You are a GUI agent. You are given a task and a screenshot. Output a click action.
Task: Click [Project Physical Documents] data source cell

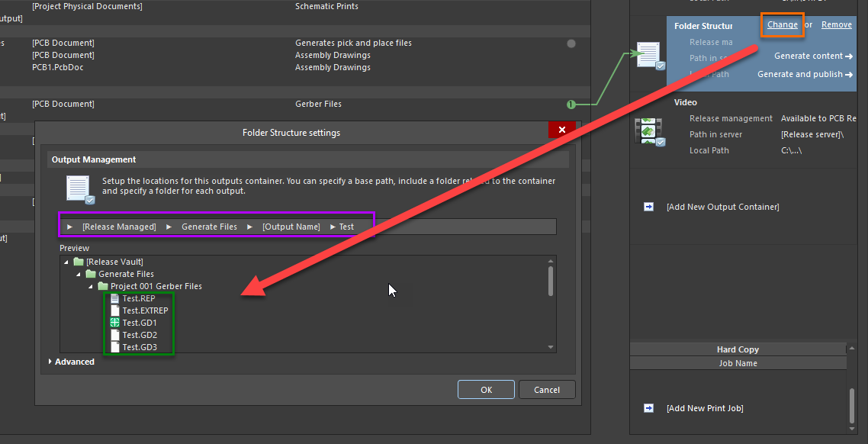pos(87,7)
